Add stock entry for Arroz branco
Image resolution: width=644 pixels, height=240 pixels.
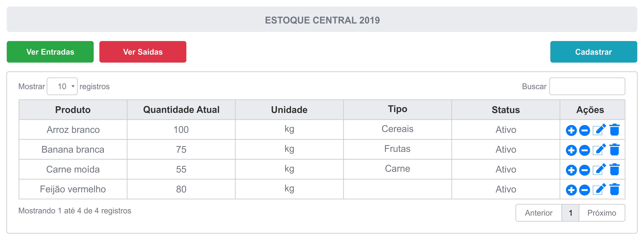coord(571,130)
